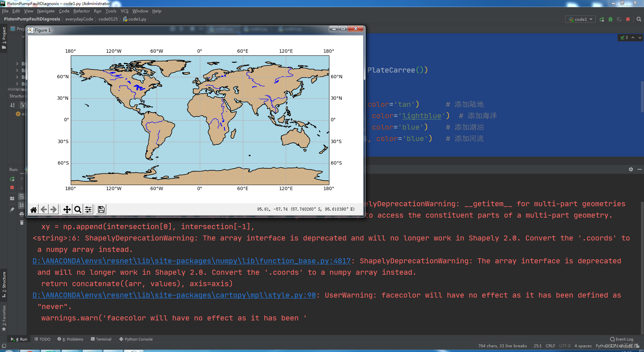
Task: Go back to previous view in Figure 1
Action: click(x=43, y=209)
